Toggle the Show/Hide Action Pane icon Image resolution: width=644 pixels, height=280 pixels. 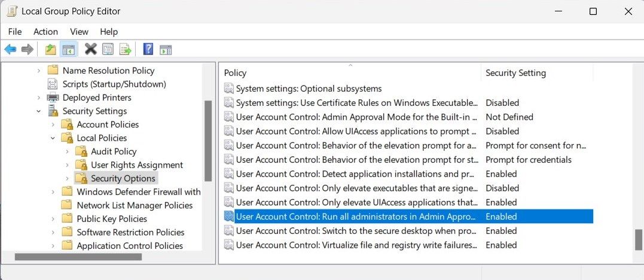click(x=166, y=49)
